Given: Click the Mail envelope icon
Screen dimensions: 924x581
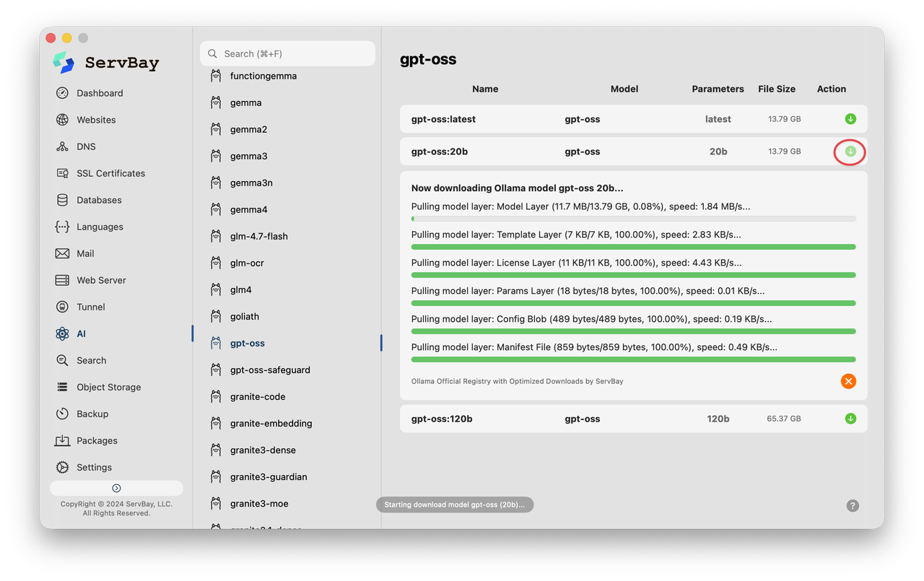Looking at the screenshot, I should 63,253.
